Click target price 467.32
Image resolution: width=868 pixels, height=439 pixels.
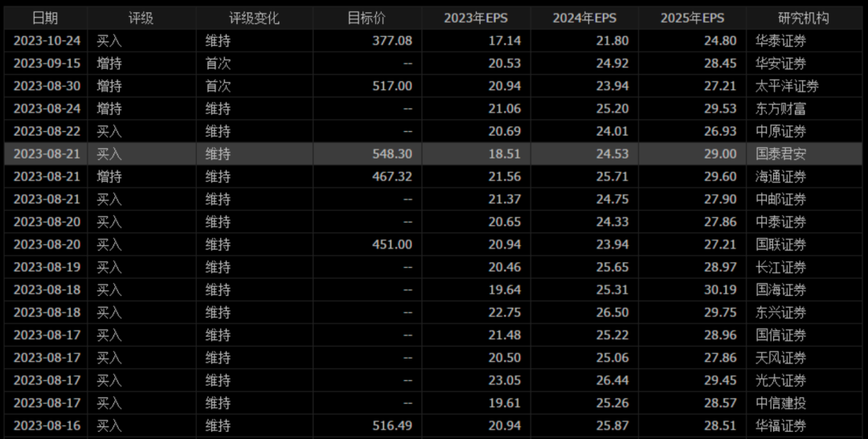[x=392, y=177]
